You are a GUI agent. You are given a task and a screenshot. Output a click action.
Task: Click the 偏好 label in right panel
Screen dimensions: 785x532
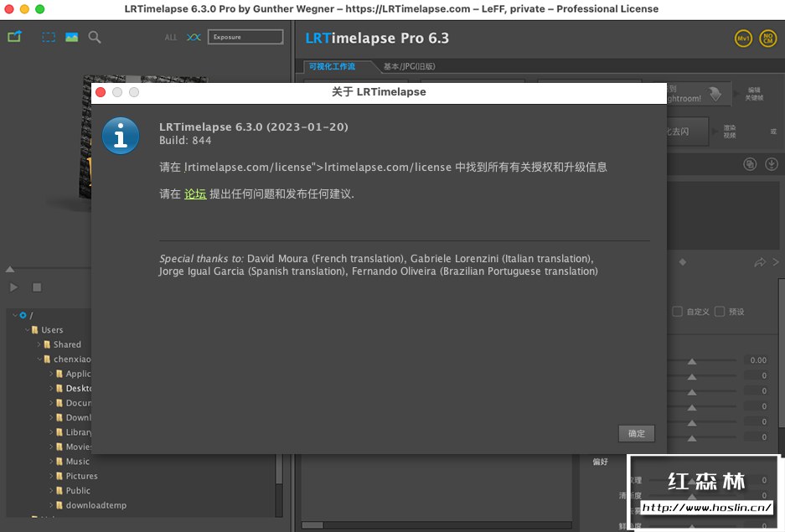[600, 462]
